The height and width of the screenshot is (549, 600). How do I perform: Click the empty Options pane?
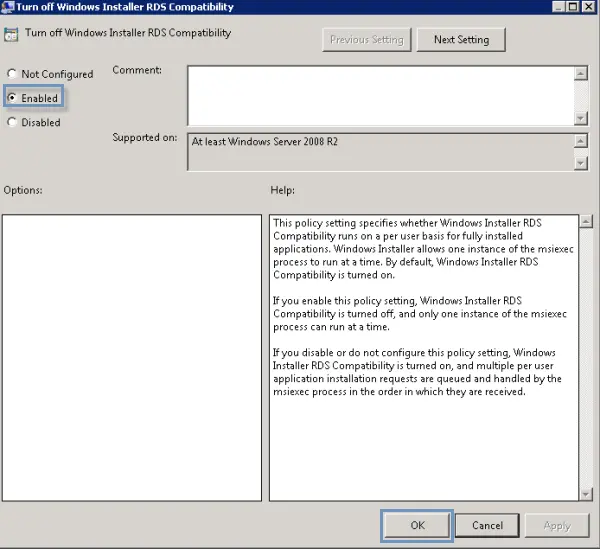(132, 358)
